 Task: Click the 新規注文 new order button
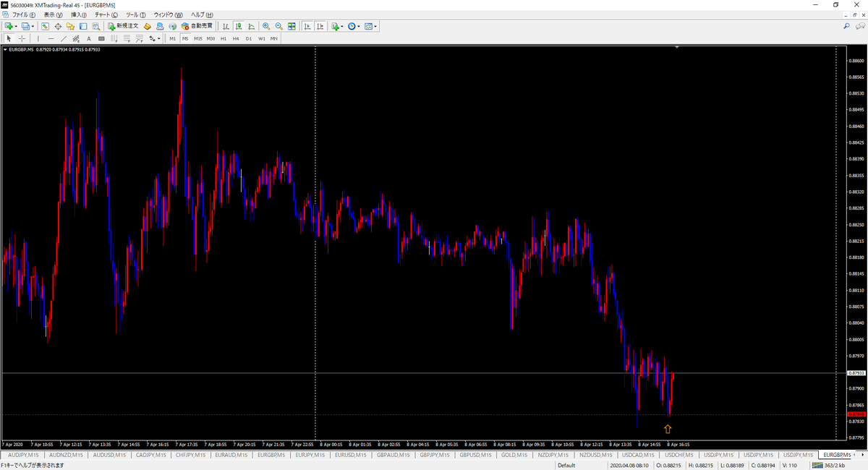[x=123, y=26]
